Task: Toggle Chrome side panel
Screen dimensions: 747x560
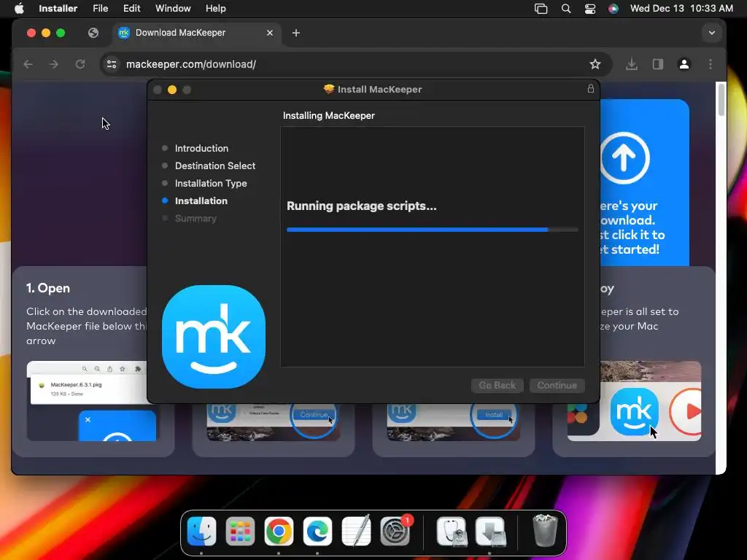Action: (x=658, y=64)
